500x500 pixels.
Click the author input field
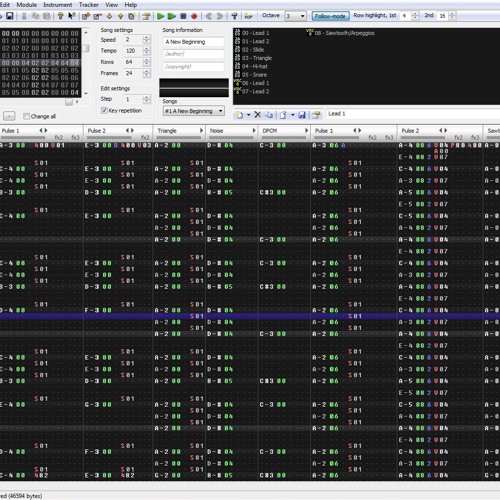pos(194,54)
